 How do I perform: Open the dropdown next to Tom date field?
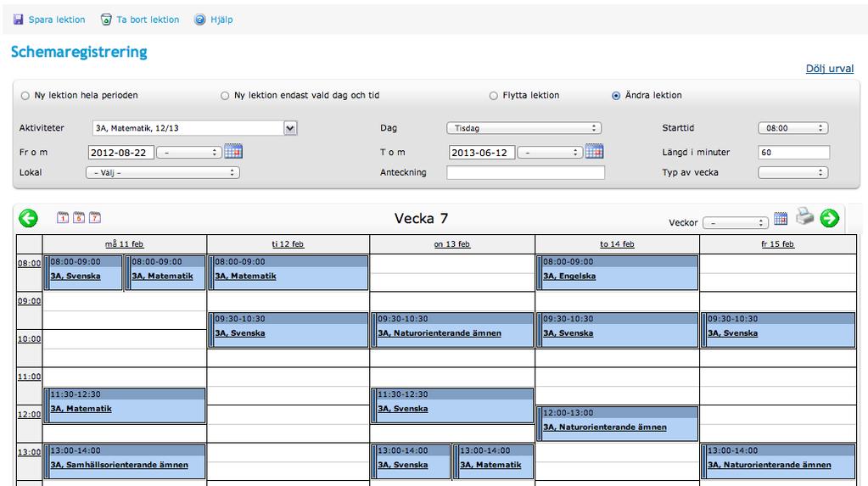550,152
